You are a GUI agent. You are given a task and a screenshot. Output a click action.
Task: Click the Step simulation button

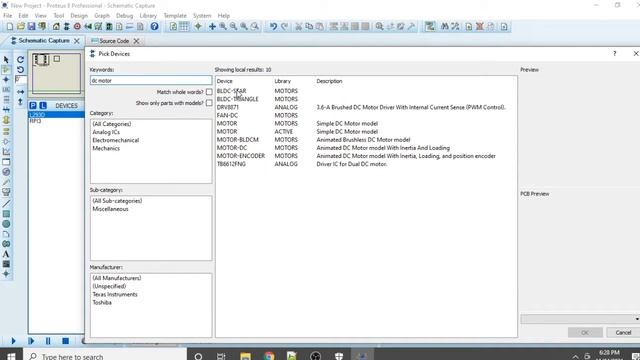pyautogui.click(x=31, y=341)
